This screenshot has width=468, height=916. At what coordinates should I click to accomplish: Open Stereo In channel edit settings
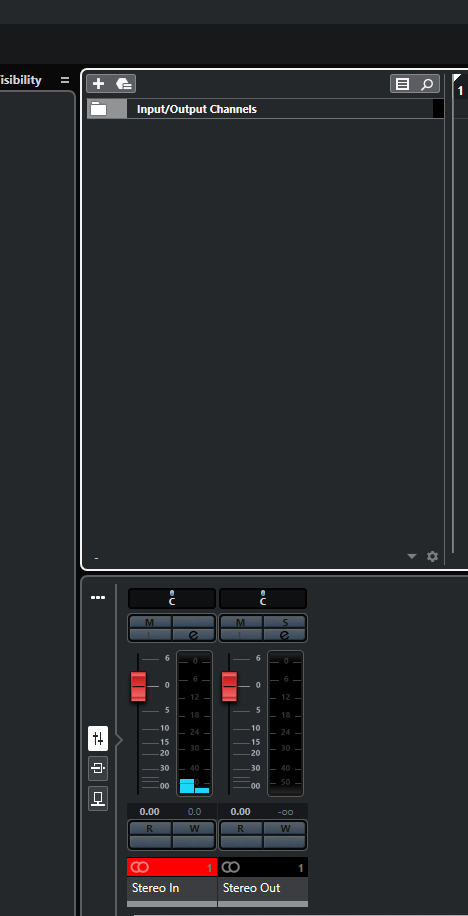193,635
